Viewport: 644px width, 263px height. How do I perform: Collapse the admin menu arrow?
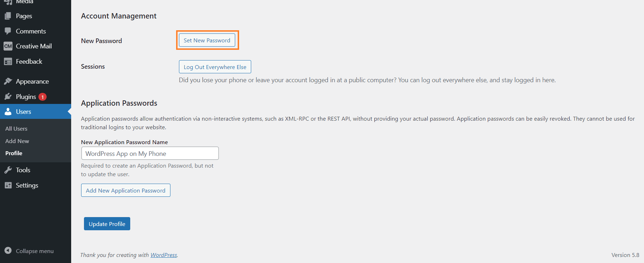(x=8, y=251)
